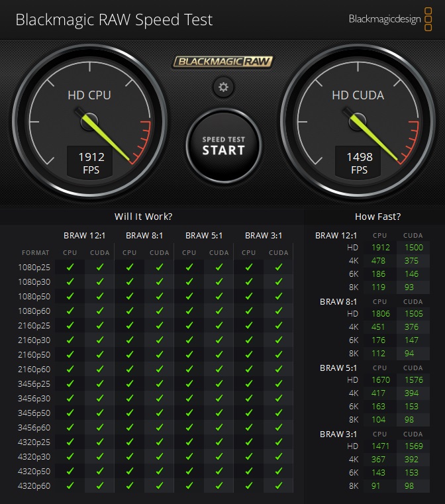
Task: Click the 1080p30 BRAW 5:1 CPU checkmark
Action: click(189, 281)
